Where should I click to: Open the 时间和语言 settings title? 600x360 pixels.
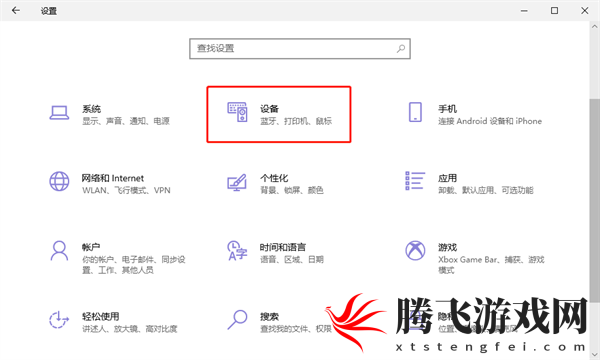point(283,248)
